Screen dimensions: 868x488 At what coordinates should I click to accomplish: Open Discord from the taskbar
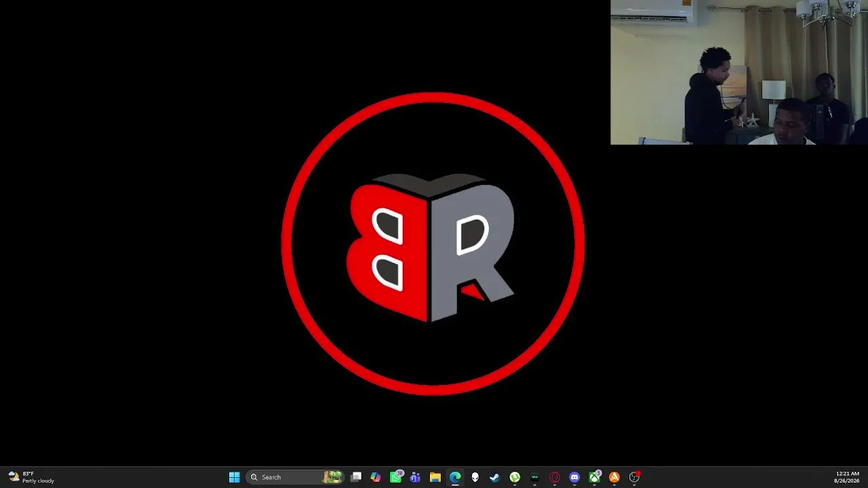click(574, 477)
